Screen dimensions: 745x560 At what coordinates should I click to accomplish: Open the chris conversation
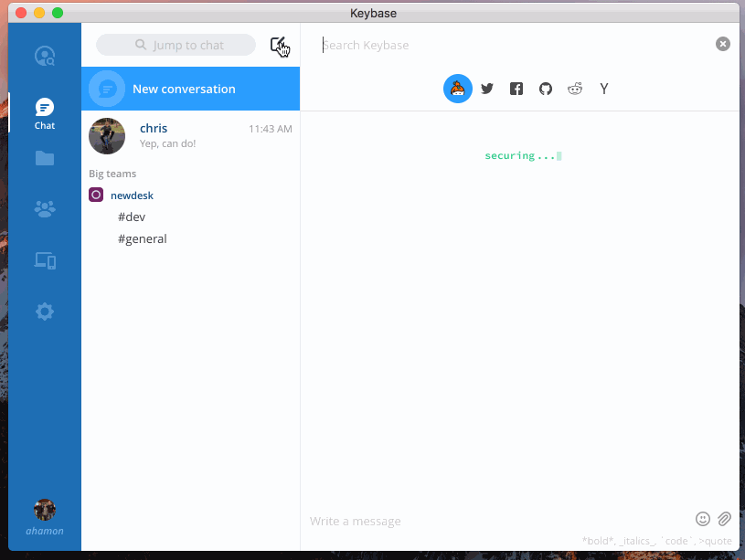coord(190,136)
